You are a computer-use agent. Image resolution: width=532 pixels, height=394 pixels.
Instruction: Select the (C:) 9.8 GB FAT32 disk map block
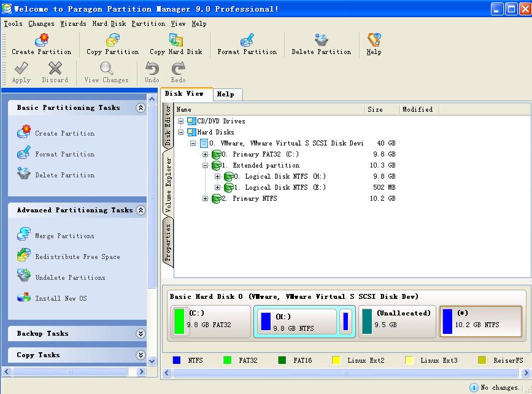[210, 322]
